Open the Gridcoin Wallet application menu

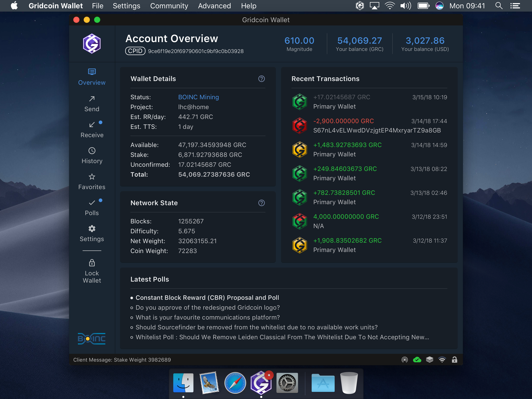[x=56, y=6]
